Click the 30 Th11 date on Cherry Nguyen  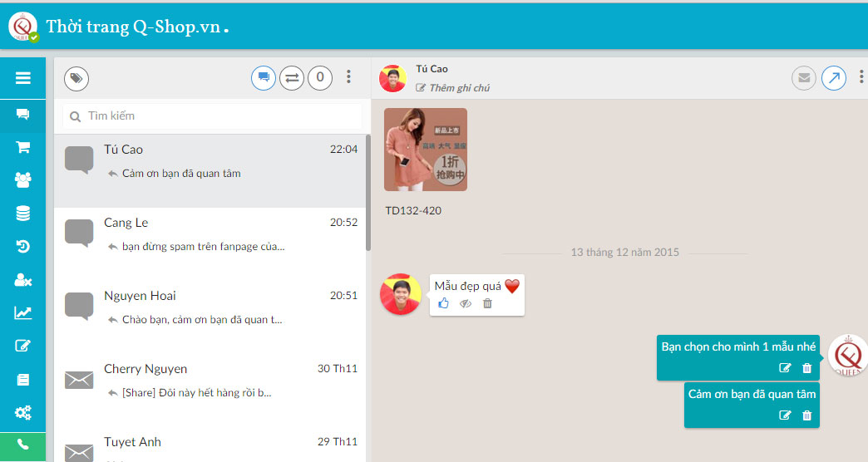pos(338,368)
